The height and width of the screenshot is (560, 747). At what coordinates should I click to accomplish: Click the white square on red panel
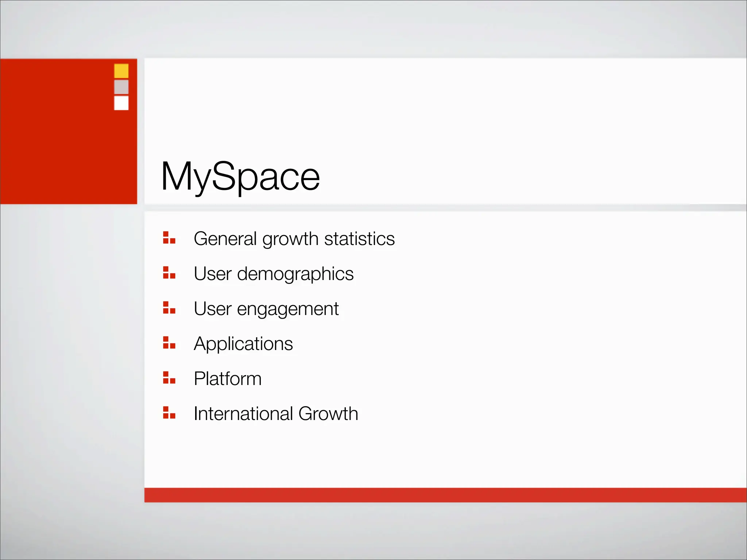[121, 103]
